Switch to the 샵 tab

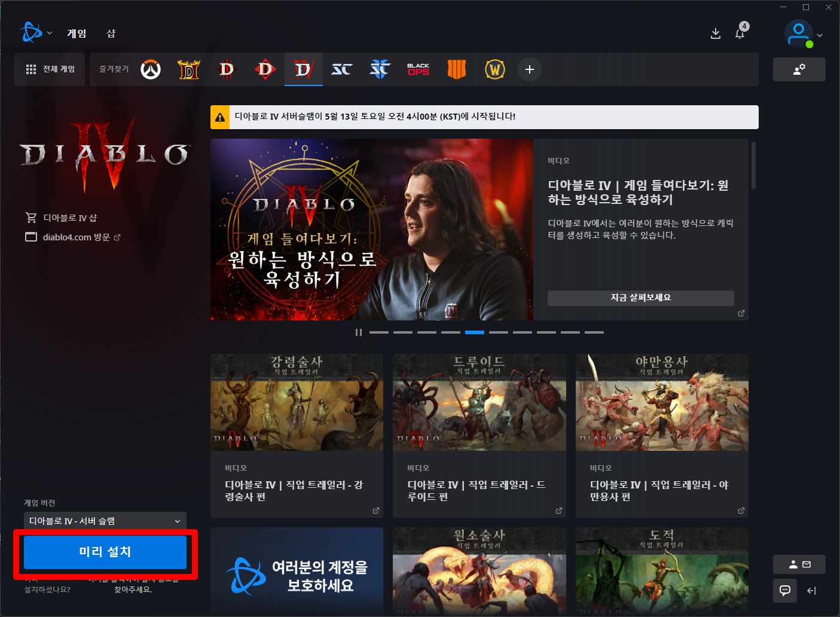(111, 33)
